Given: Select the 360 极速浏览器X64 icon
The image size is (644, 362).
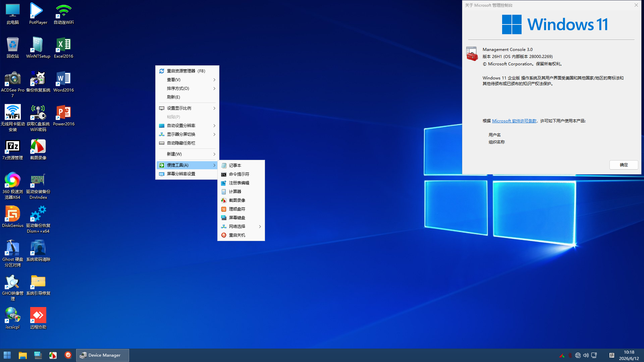Looking at the screenshot, I should coord(13,186).
